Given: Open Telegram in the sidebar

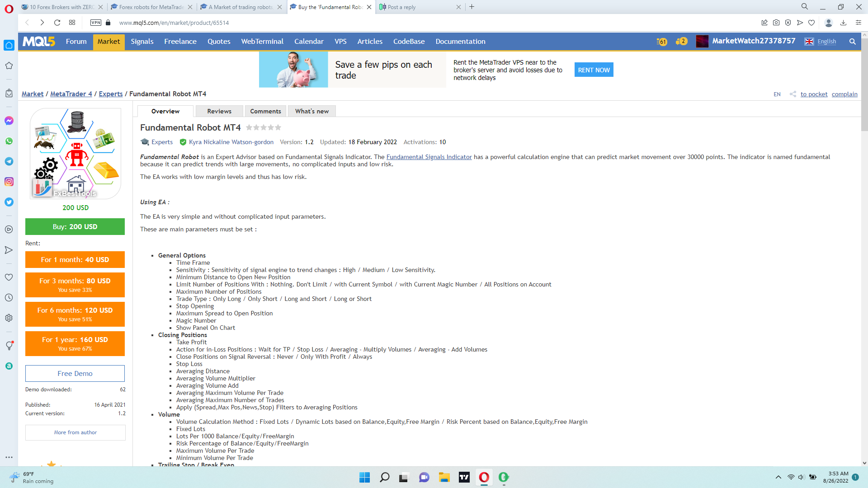Looking at the screenshot, I should (9, 161).
